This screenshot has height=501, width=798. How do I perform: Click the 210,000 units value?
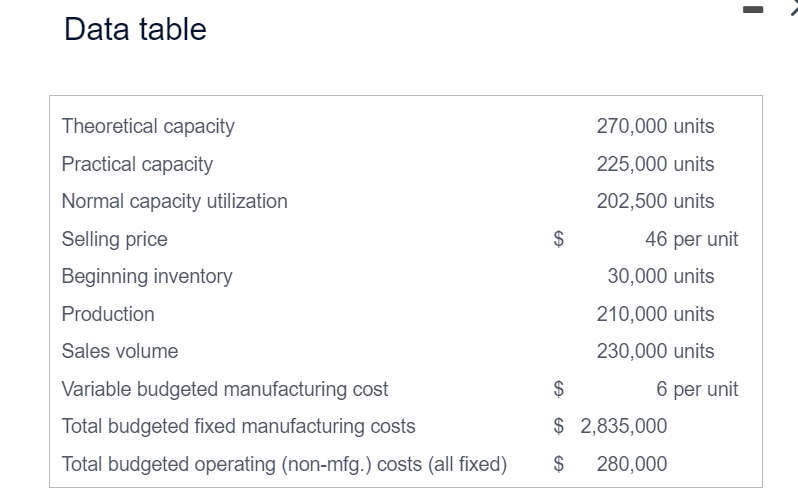click(655, 314)
